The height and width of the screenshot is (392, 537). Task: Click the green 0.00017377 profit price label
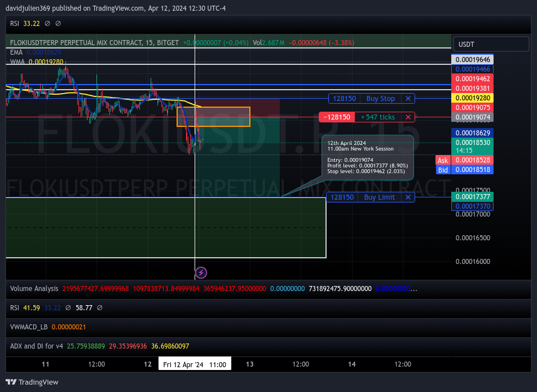click(x=472, y=196)
